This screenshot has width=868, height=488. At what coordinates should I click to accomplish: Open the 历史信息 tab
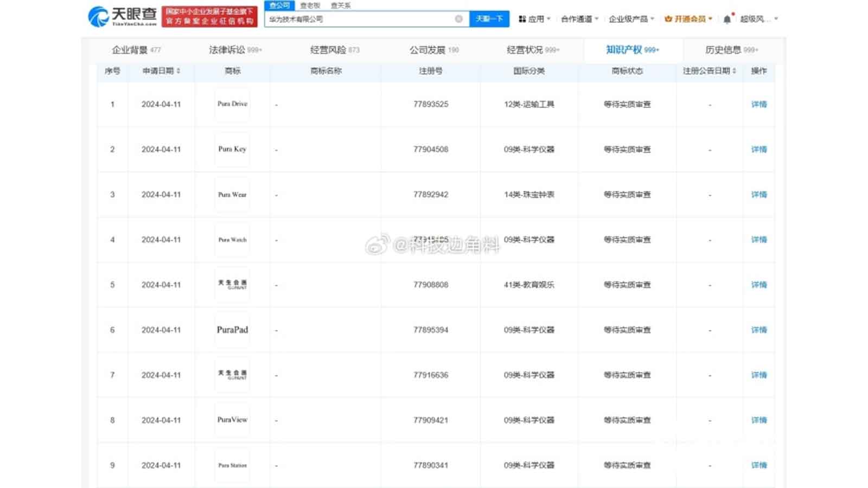coord(731,50)
